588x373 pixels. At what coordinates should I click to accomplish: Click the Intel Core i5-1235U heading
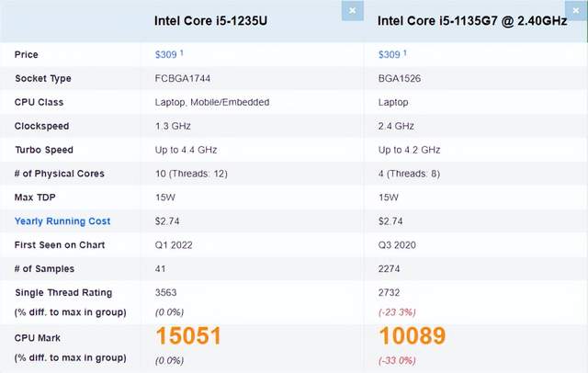click(210, 21)
